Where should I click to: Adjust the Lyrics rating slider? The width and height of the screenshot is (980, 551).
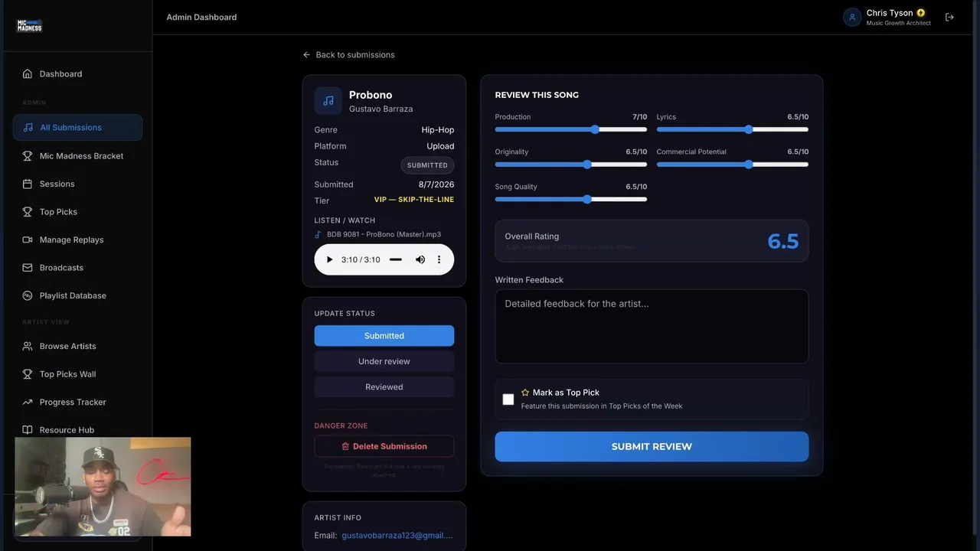733,129
